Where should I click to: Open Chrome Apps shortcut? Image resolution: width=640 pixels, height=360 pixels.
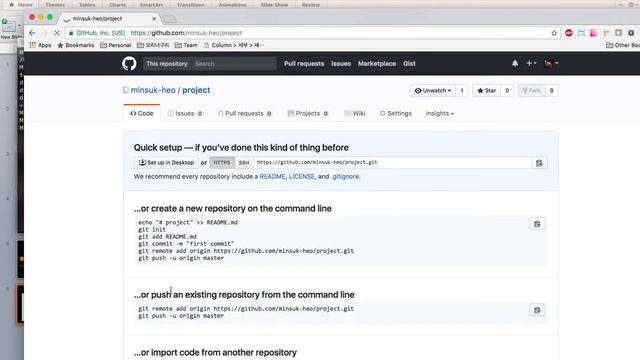pyautogui.click(x=40, y=45)
